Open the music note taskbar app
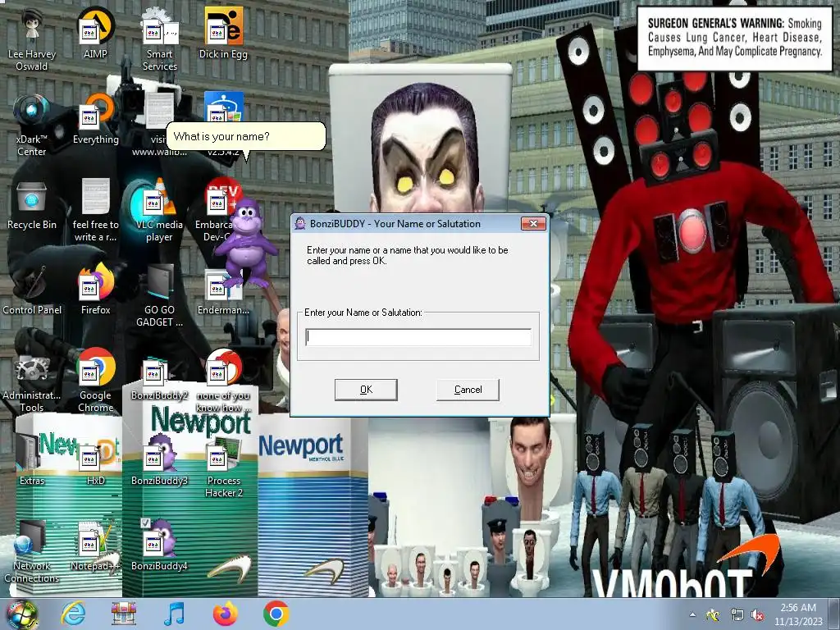840x630 pixels. click(174, 614)
